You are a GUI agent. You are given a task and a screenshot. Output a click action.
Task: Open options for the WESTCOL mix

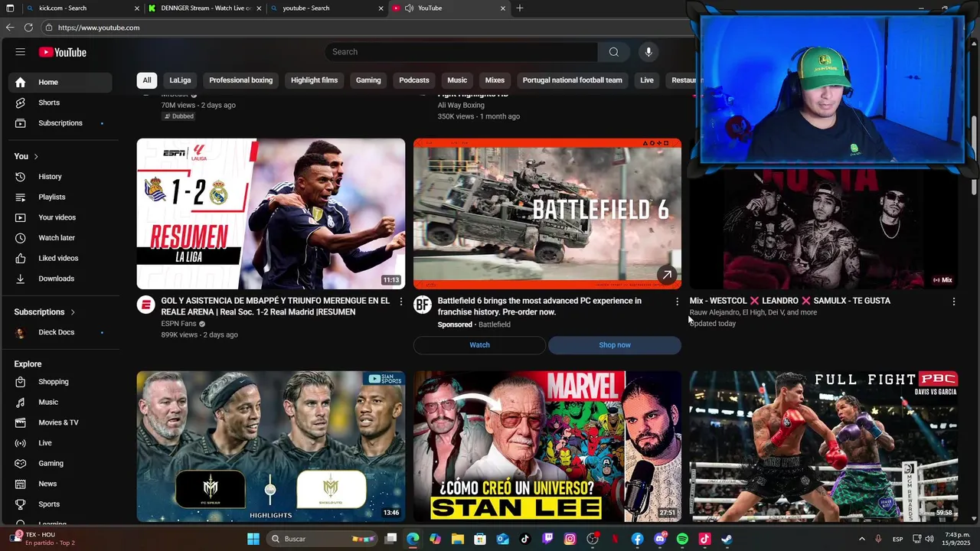pyautogui.click(x=953, y=302)
